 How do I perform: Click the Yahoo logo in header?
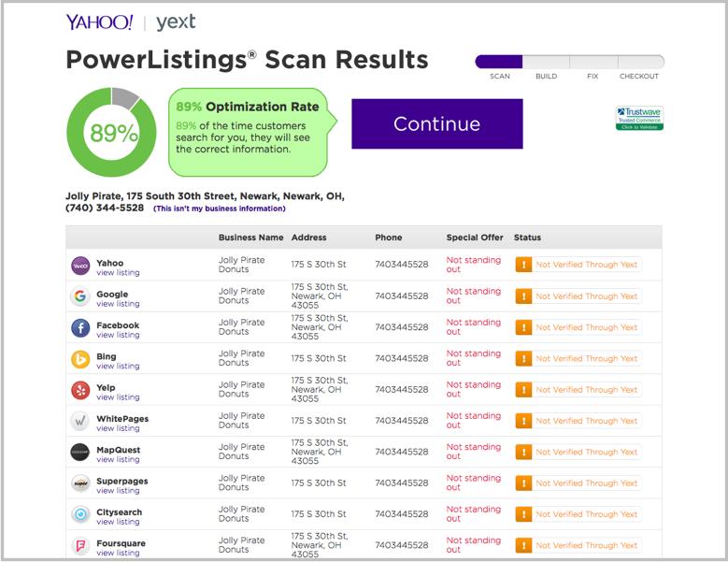[99, 22]
